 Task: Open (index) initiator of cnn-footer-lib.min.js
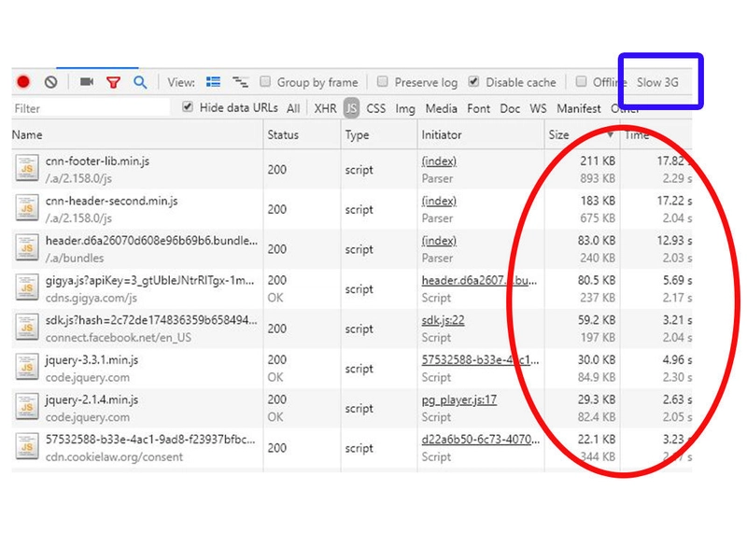point(439,161)
